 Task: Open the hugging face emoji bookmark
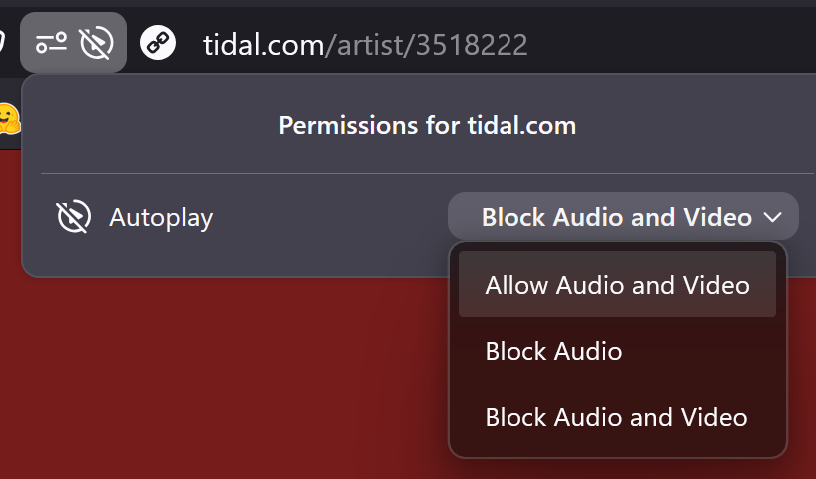coord(9,119)
